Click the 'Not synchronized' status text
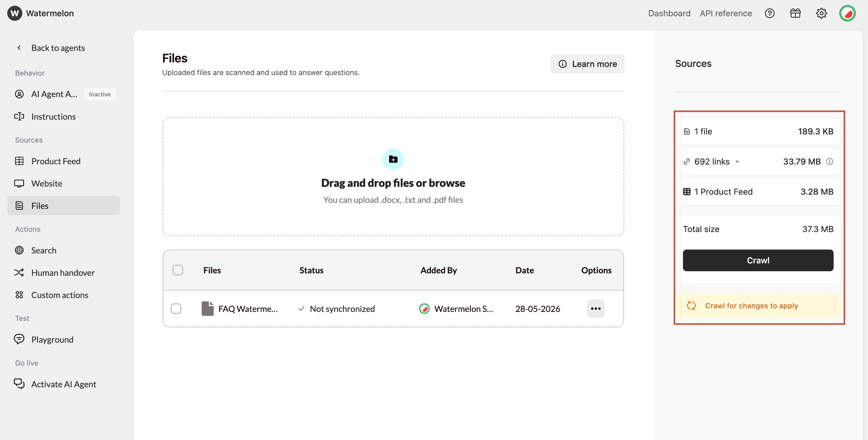 [342, 309]
